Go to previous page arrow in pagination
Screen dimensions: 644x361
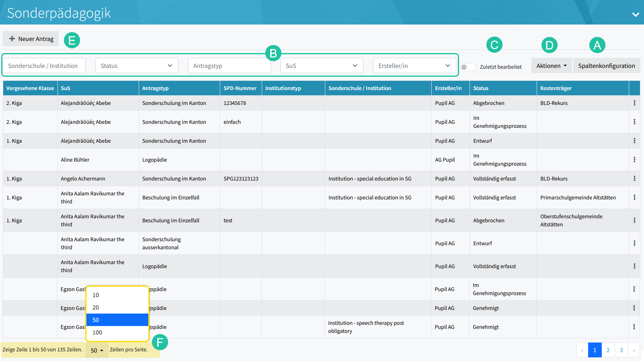(x=582, y=350)
